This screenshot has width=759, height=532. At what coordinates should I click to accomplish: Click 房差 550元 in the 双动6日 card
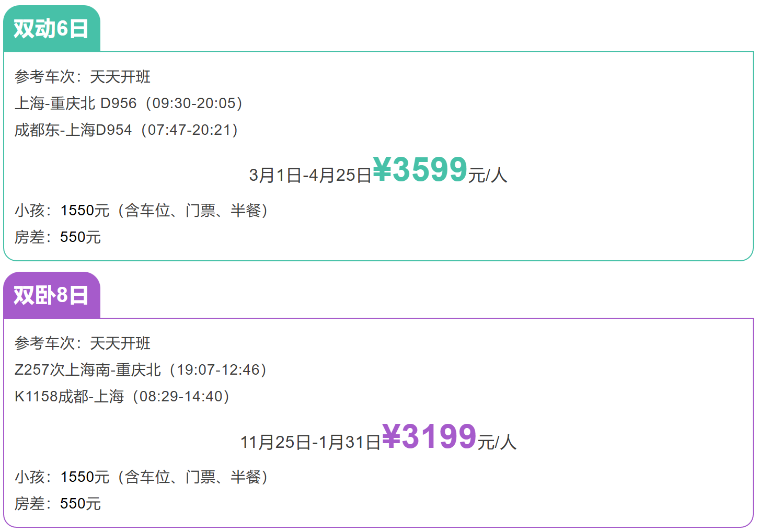pos(57,237)
